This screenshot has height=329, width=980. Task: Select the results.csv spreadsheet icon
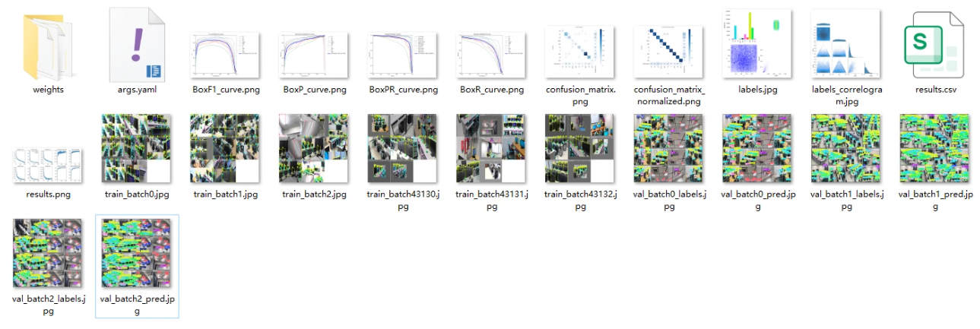pyautogui.click(x=935, y=44)
